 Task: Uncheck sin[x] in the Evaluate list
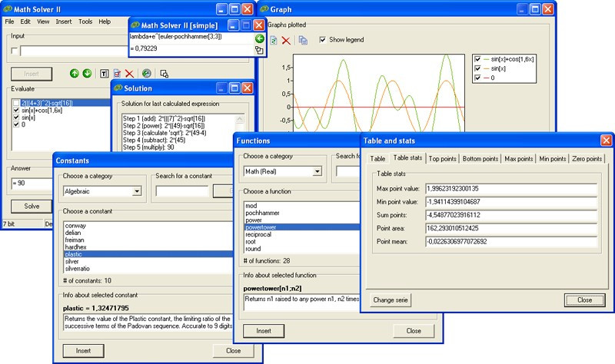[x=16, y=117]
